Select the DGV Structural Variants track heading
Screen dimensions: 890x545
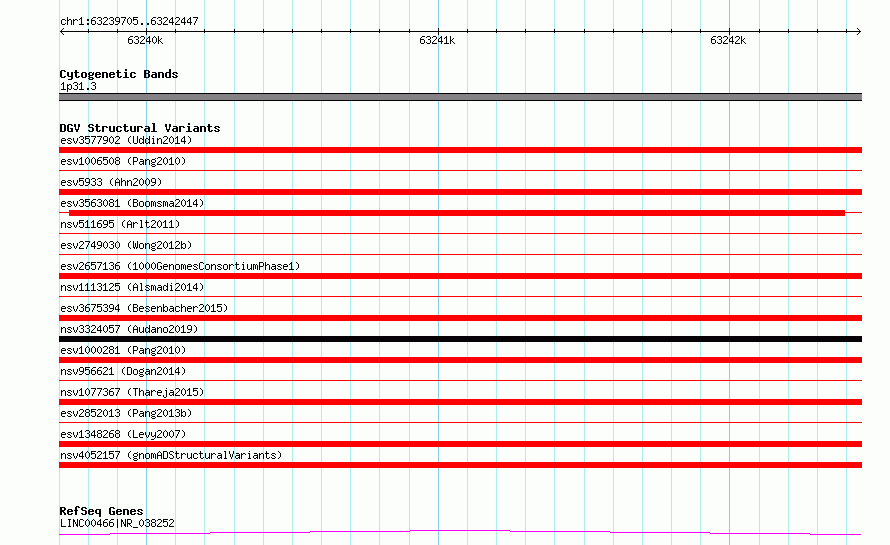140,128
